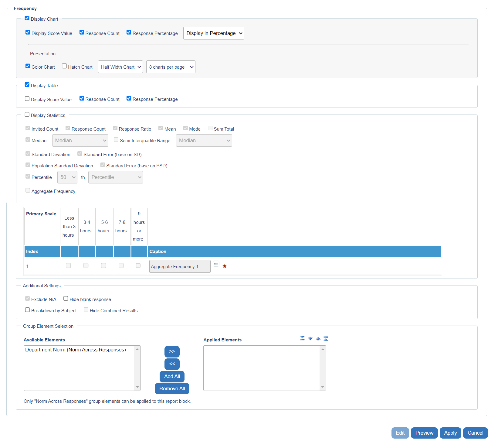Toggle the Invited Count statistics checkbox
Viewport: 498px width, 448px height.
pyautogui.click(x=28, y=128)
